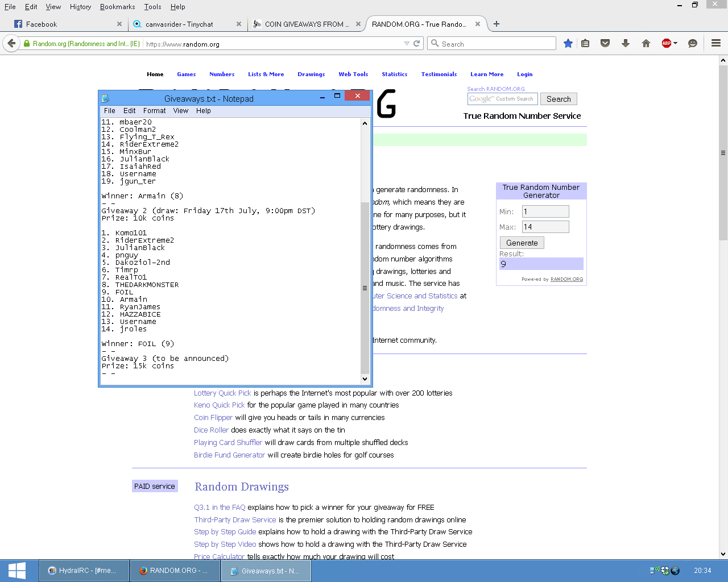Close the Facebook tab
This screenshot has height=582, width=728.
(x=119, y=24)
